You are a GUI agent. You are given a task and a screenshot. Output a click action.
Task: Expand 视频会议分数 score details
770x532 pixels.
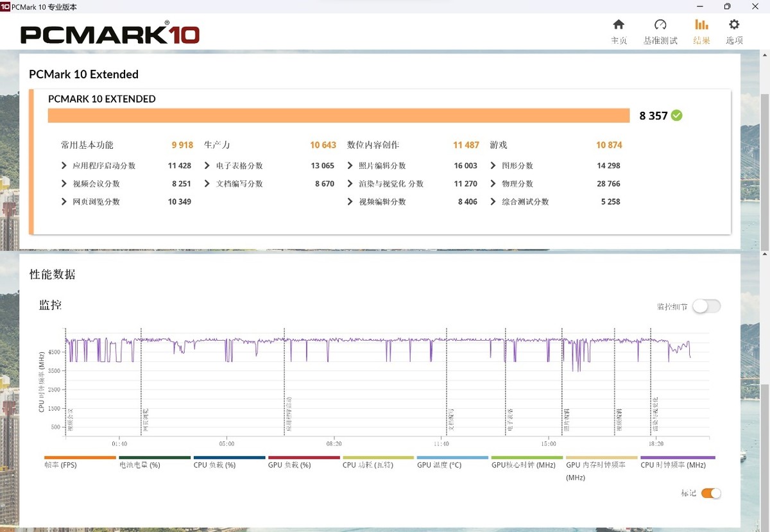click(x=64, y=184)
